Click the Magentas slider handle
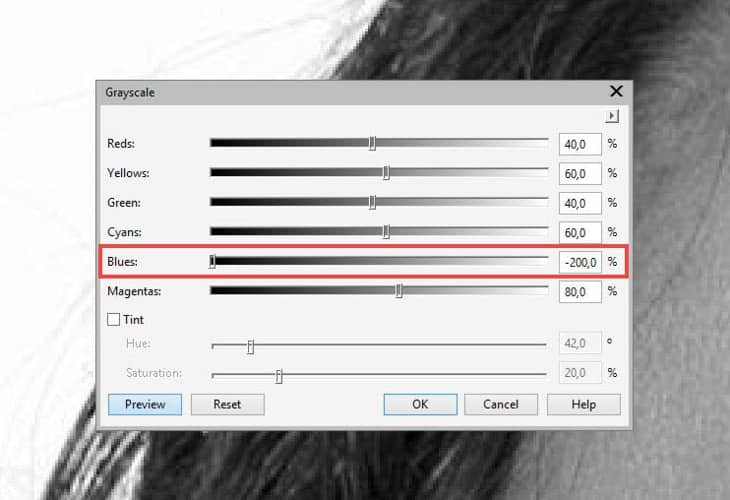 coord(399,291)
